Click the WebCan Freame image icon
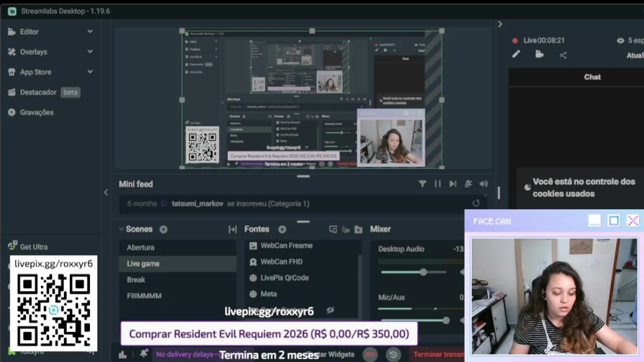 [x=253, y=245]
